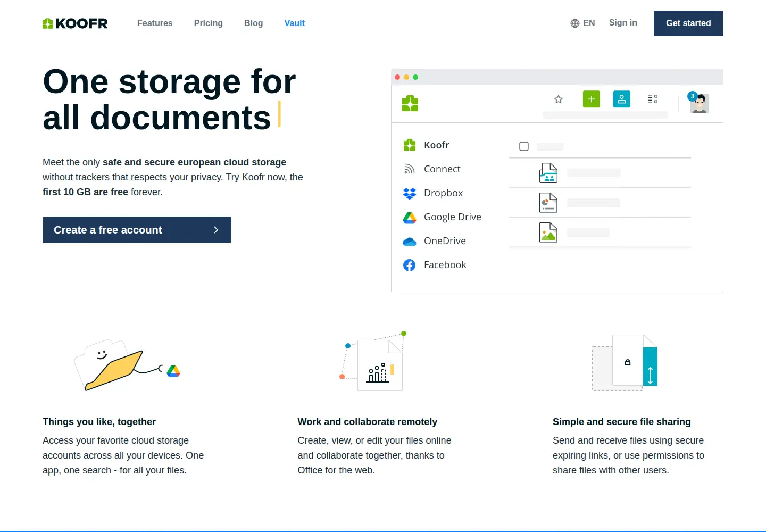Click the Koofr sidebar icon
The width and height of the screenshot is (766, 532).
tap(410, 145)
